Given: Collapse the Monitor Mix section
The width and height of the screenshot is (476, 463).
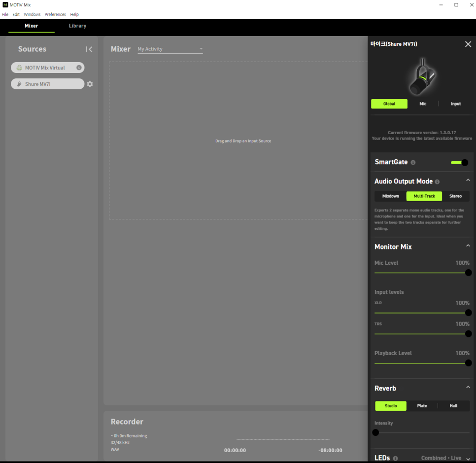Looking at the screenshot, I should click(x=468, y=246).
